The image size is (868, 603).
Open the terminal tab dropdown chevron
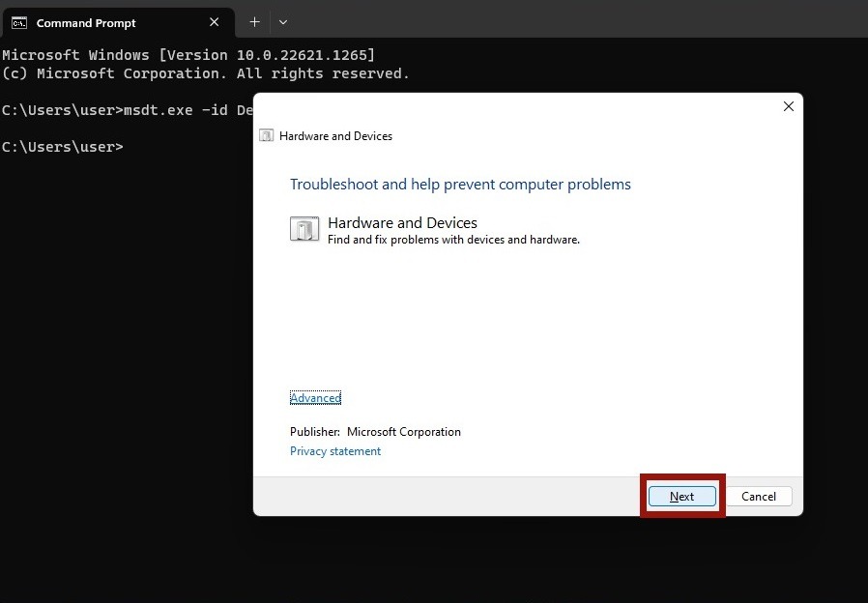[282, 21]
